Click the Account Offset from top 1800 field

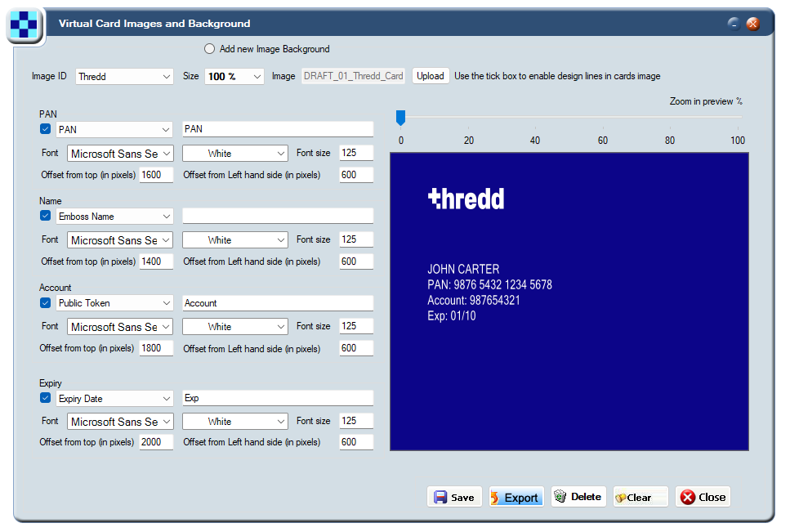coord(156,348)
